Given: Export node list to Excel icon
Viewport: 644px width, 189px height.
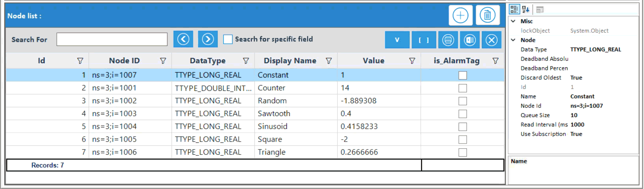Looking at the screenshot, I should tap(470, 40).
